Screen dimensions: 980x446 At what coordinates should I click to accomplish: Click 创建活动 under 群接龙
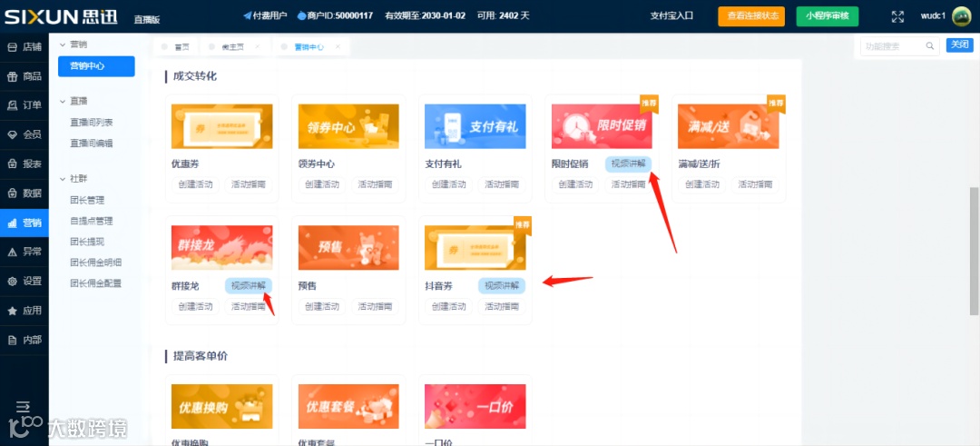[x=196, y=306]
